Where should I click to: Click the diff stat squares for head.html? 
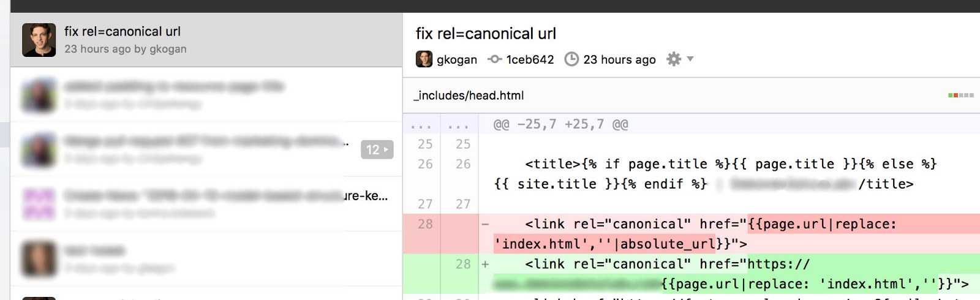(x=960, y=96)
